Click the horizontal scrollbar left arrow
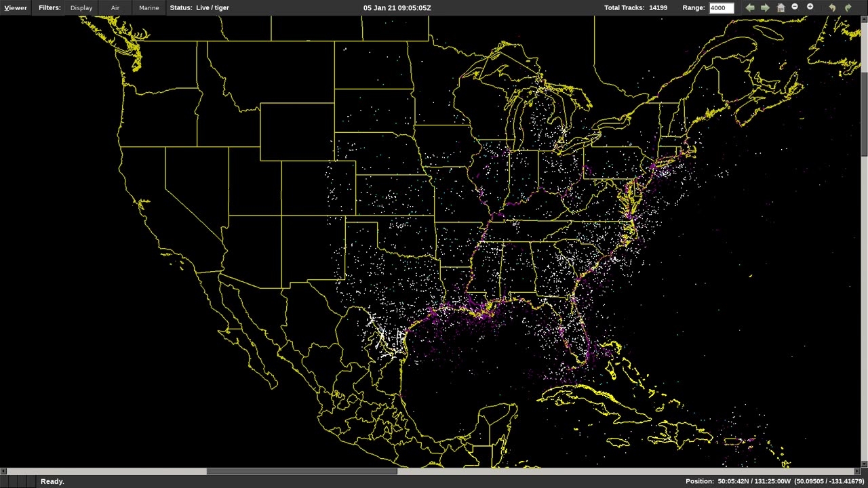The height and width of the screenshot is (488, 868). [x=3, y=471]
